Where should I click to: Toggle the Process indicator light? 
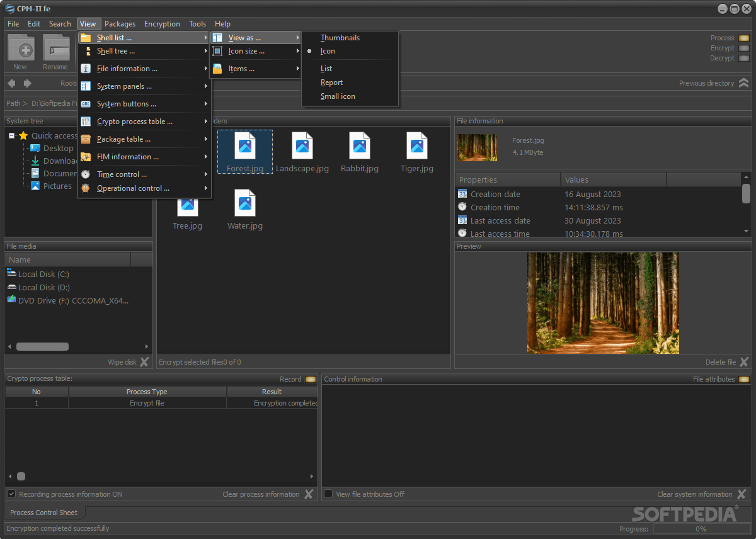(x=744, y=38)
